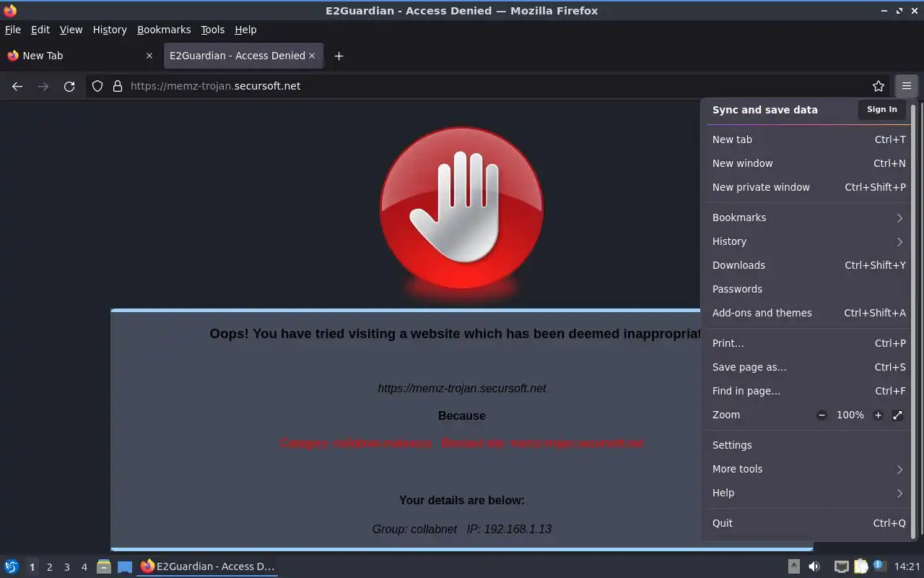Open the volume speaker tray icon
The image size is (924, 578).
click(814, 566)
